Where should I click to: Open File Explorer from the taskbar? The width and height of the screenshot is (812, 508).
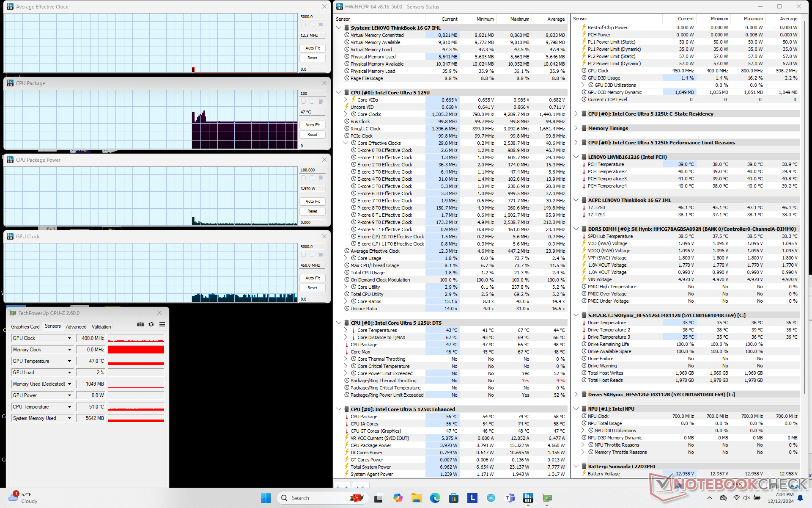(x=416, y=498)
